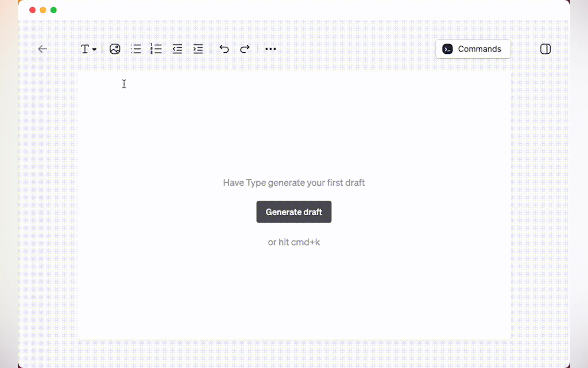Click the back arrow icon
This screenshot has width=588, height=368.
pyautogui.click(x=43, y=49)
